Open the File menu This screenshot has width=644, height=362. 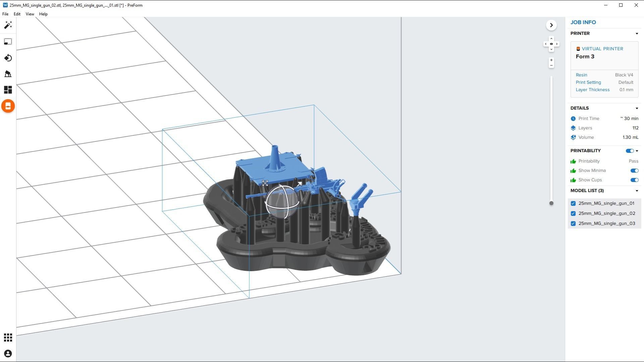tap(5, 14)
